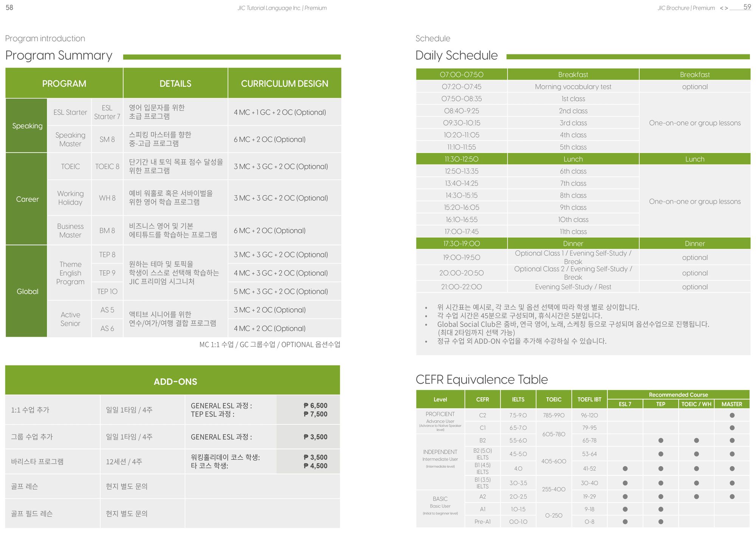Click the ESL 7 dot in B1 (4.5) IELTS row
The image size is (756, 534).
point(625,468)
